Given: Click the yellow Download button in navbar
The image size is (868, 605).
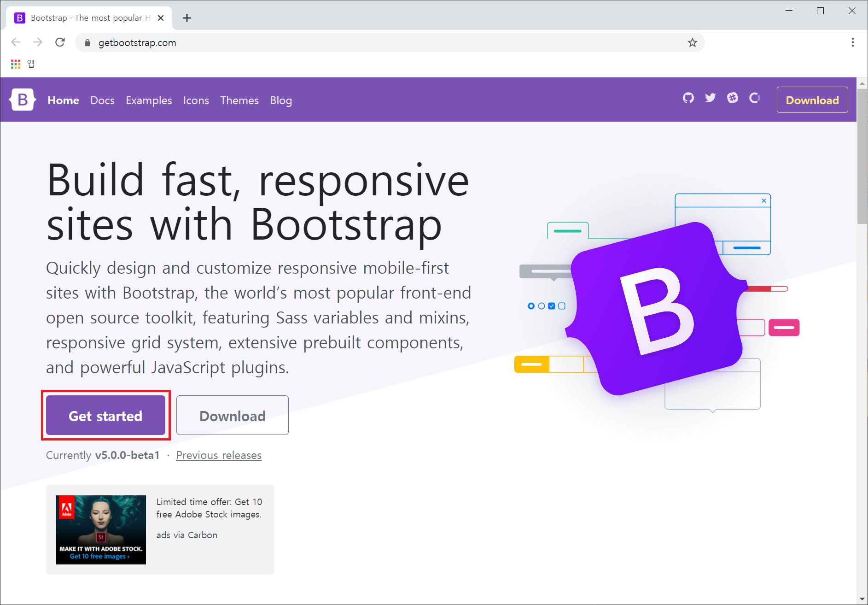Looking at the screenshot, I should [x=812, y=100].
